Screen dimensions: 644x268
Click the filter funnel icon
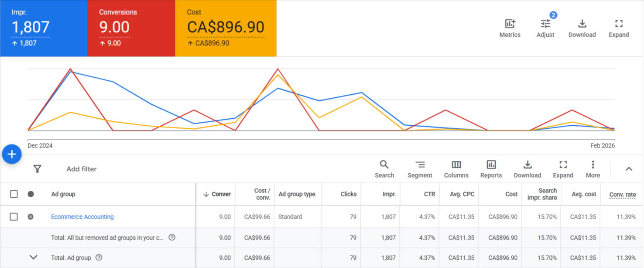(x=38, y=169)
